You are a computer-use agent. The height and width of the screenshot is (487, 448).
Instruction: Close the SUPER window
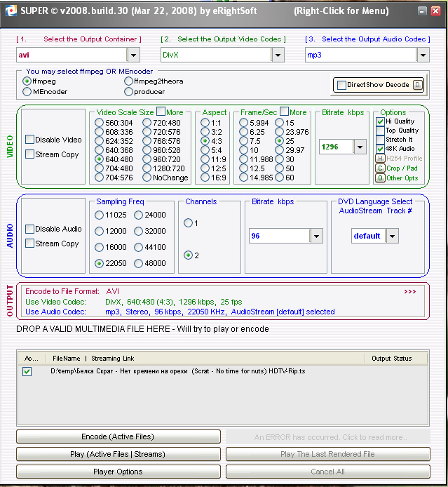coord(435,11)
